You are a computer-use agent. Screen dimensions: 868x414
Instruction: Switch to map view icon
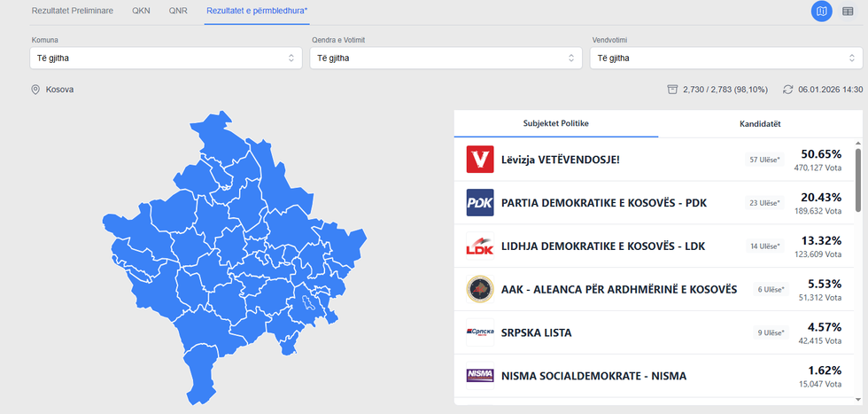822,11
